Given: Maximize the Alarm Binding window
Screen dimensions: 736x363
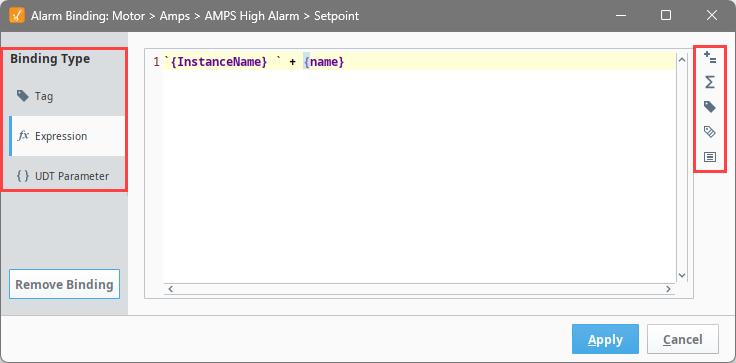Looking at the screenshot, I should click(x=666, y=15).
